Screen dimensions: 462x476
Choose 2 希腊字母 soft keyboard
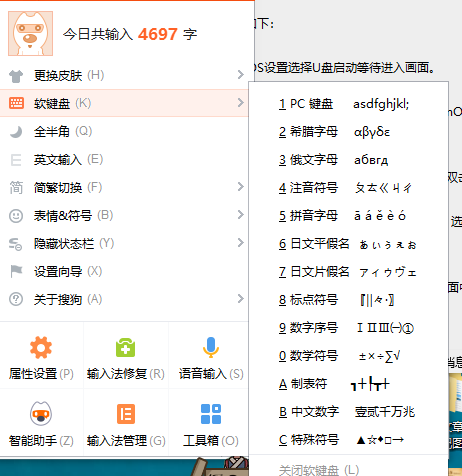(x=348, y=132)
